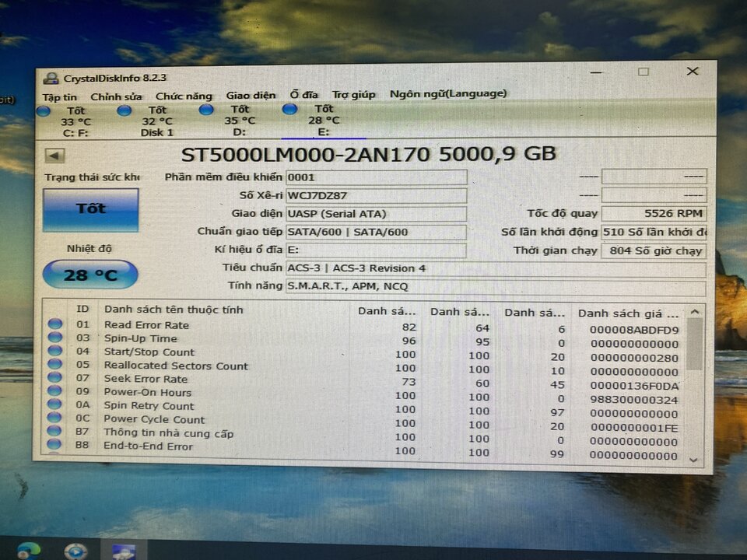
Task: Click the scrollbar down arrow in attribute list
Action: point(693,460)
